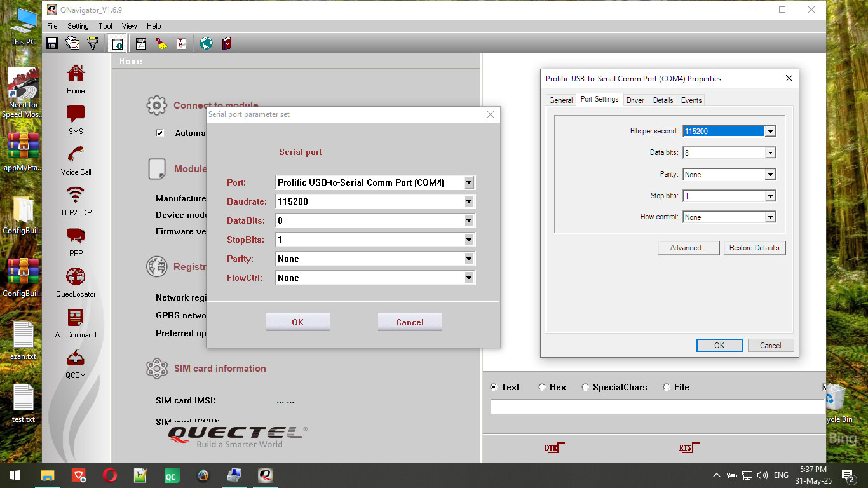Click OK in Serial port parameter dialog
868x488 pixels.
pyautogui.click(x=297, y=322)
